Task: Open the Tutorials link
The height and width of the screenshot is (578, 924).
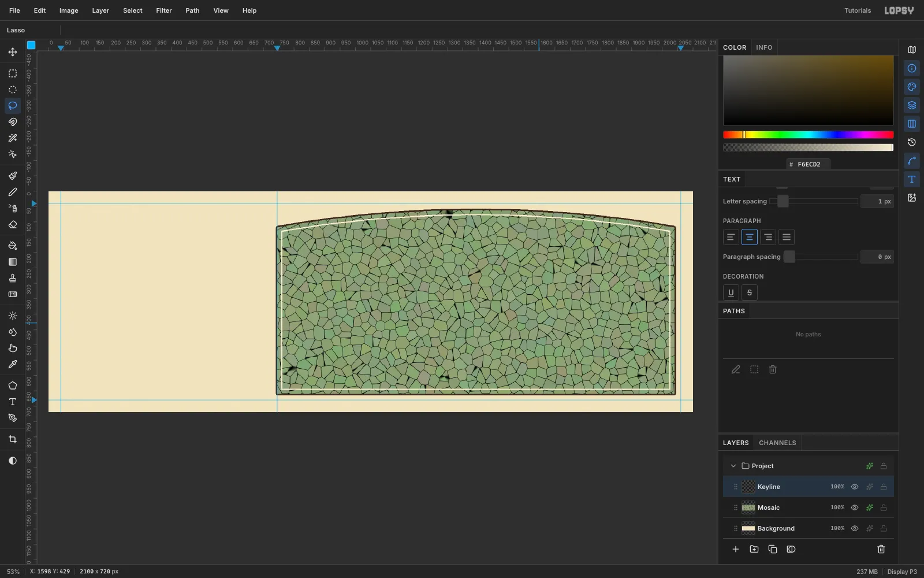Action: (858, 10)
